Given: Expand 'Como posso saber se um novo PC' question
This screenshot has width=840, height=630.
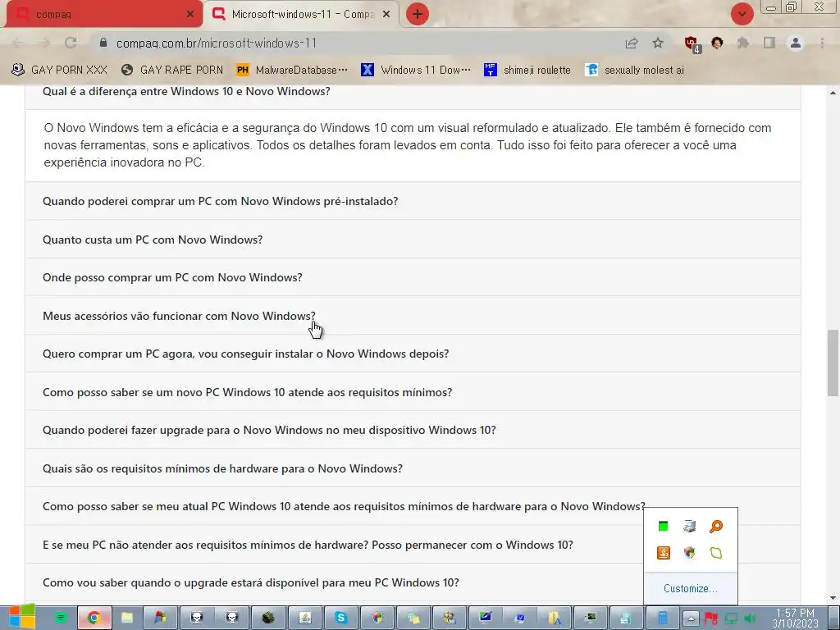Looking at the screenshot, I should click(x=413, y=392).
